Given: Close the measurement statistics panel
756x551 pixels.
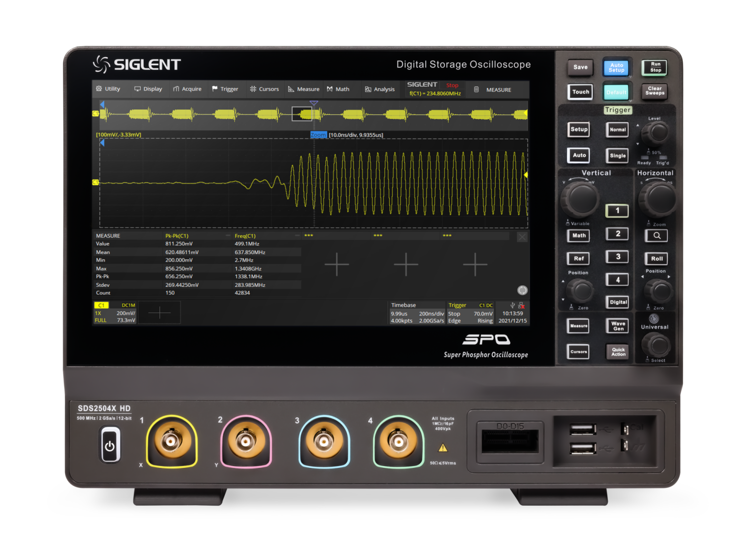Looking at the screenshot, I should click(x=522, y=237).
